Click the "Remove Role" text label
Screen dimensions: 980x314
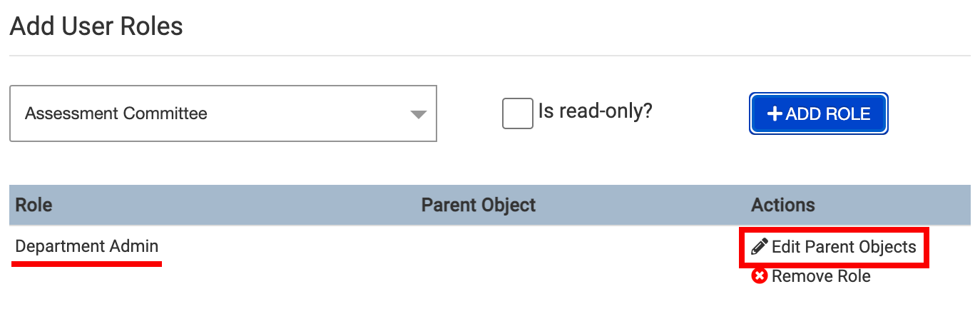(821, 276)
